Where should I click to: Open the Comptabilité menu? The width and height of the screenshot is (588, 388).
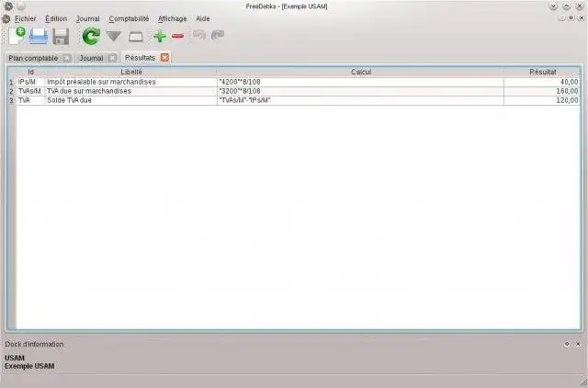pos(129,18)
